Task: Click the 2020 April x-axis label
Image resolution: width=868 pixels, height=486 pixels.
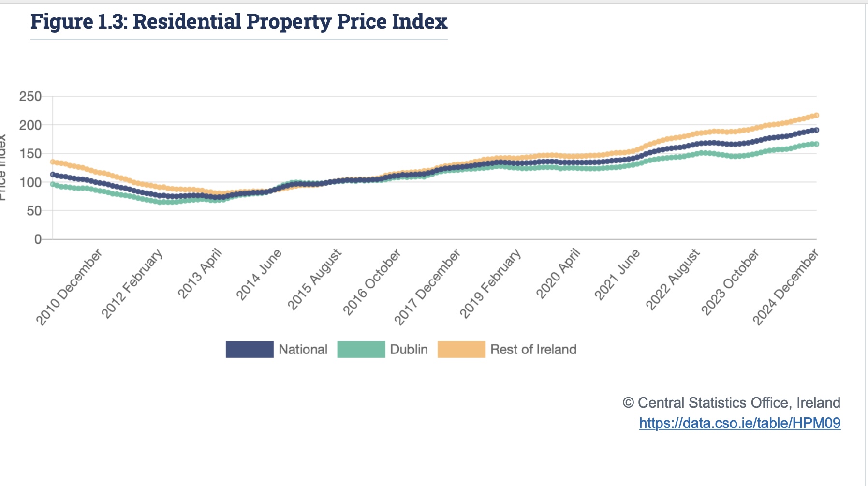Action: coord(559,274)
